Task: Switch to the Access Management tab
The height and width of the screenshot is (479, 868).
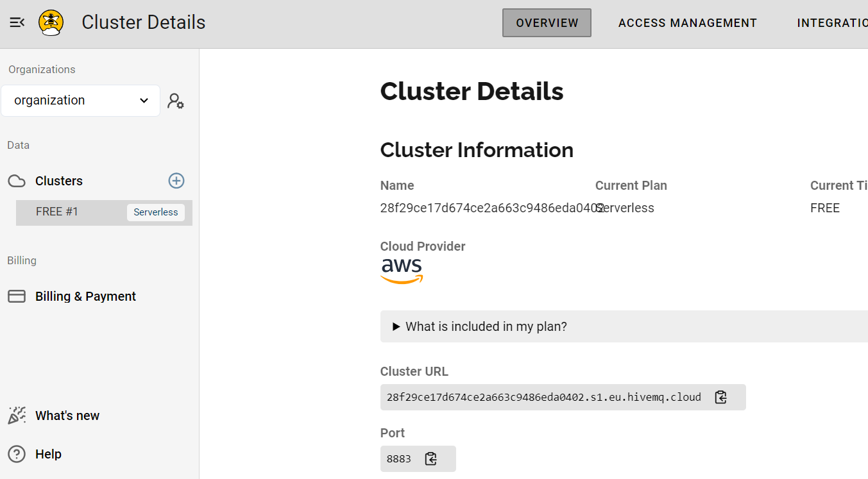Action: (x=688, y=23)
